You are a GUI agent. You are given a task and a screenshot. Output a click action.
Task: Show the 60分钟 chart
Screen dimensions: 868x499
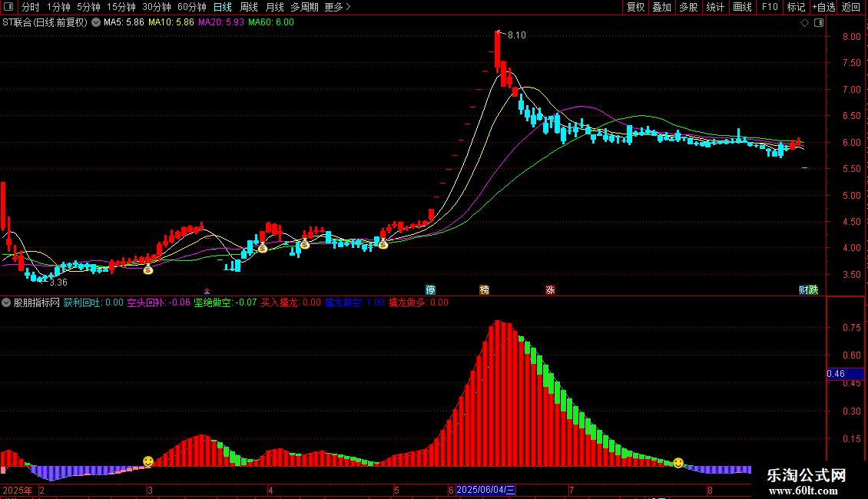(x=192, y=7)
